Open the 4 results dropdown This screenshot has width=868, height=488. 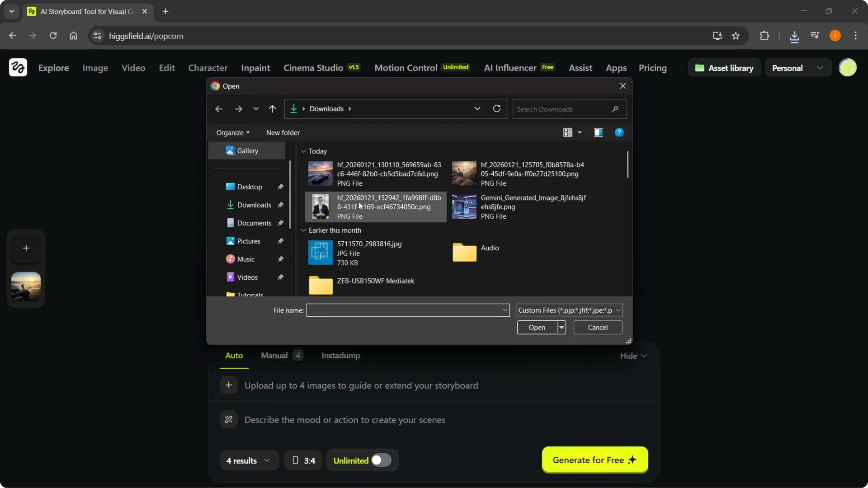[x=248, y=460]
